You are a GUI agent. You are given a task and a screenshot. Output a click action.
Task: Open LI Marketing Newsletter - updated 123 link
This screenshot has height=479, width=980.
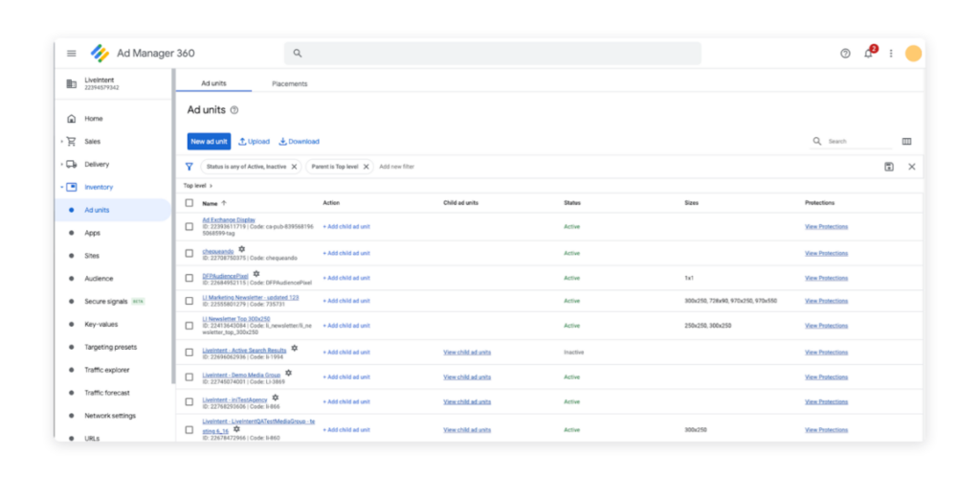coord(251,298)
